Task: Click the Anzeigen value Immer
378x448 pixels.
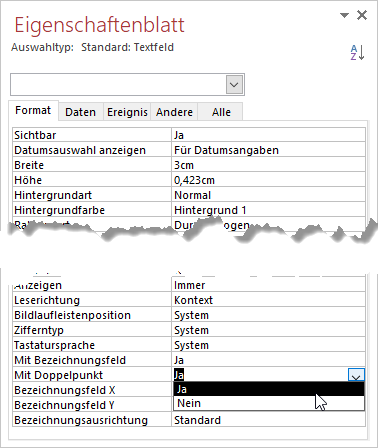Action: (x=268, y=285)
